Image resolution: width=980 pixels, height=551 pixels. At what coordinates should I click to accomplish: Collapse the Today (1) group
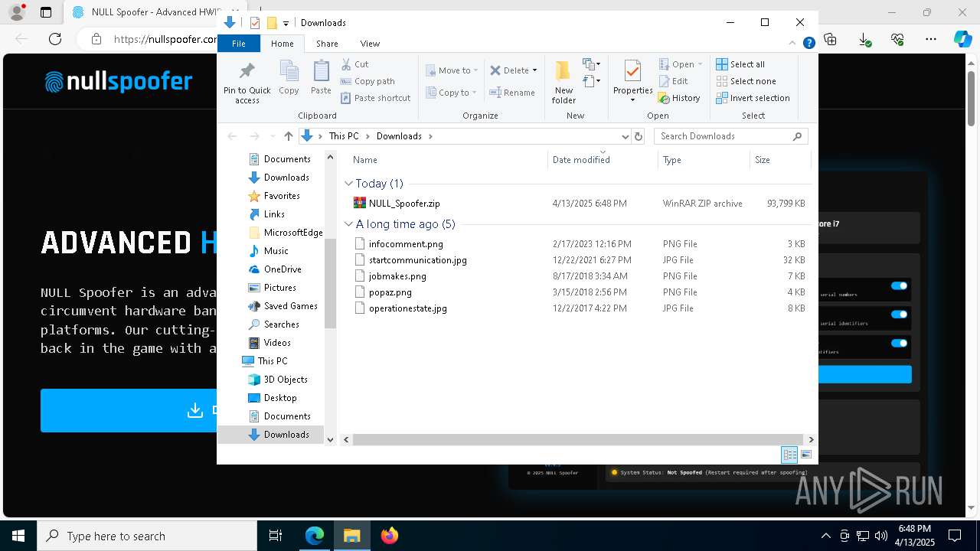[x=348, y=184]
